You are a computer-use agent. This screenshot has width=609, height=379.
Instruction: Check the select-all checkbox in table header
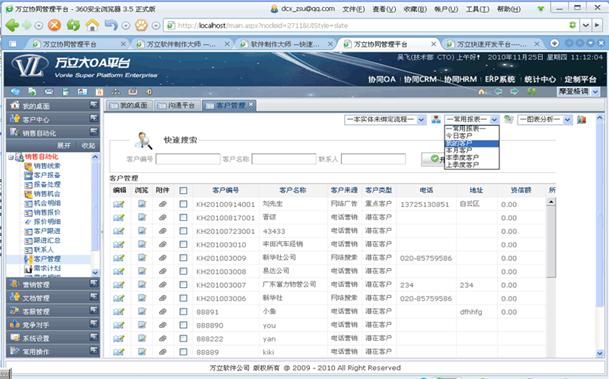(183, 190)
